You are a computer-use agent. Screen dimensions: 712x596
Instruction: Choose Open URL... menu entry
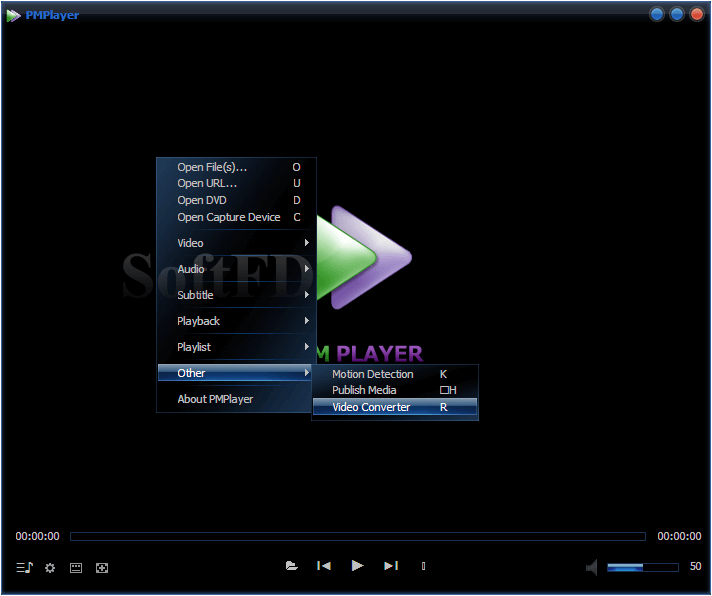[236, 183]
